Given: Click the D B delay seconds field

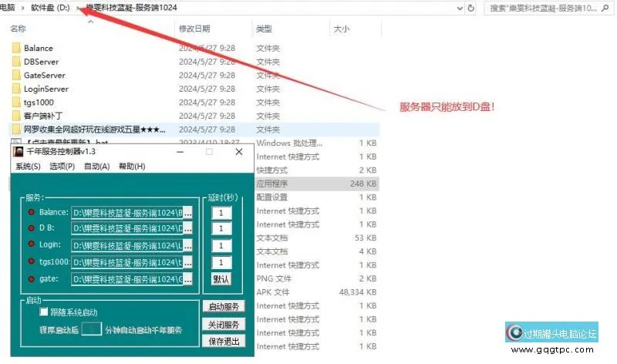Looking at the screenshot, I should (x=221, y=228).
